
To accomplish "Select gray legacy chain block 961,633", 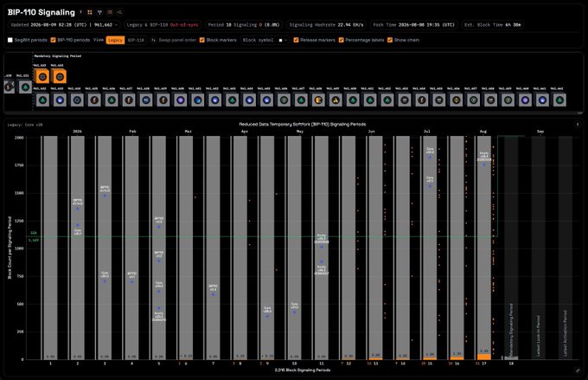I will 60,100.
